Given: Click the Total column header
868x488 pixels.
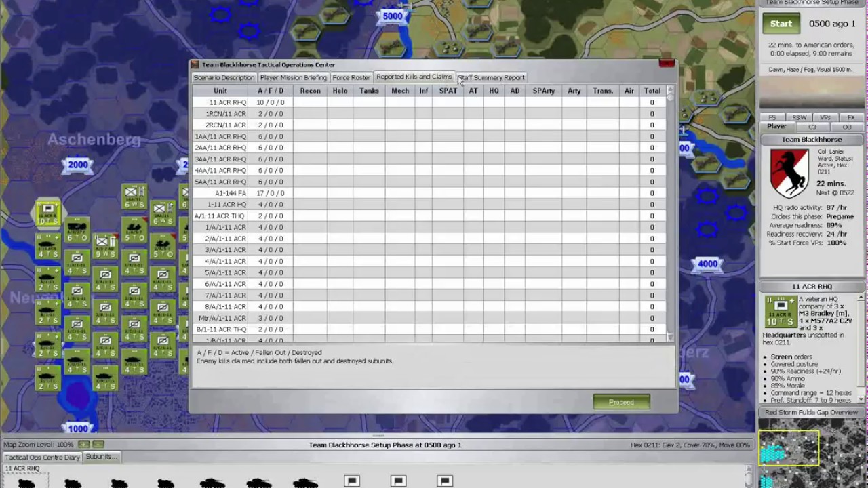Looking at the screenshot, I should (x=652, y=91).
